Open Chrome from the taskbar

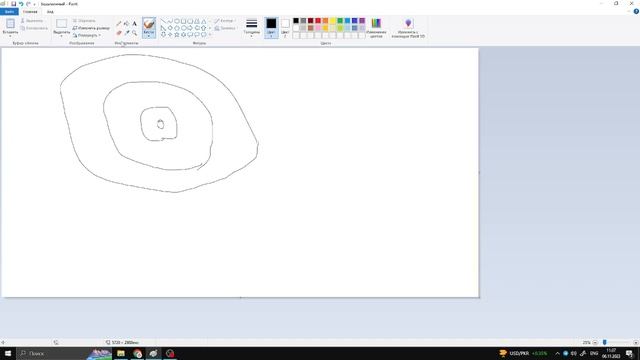point(137,353)
